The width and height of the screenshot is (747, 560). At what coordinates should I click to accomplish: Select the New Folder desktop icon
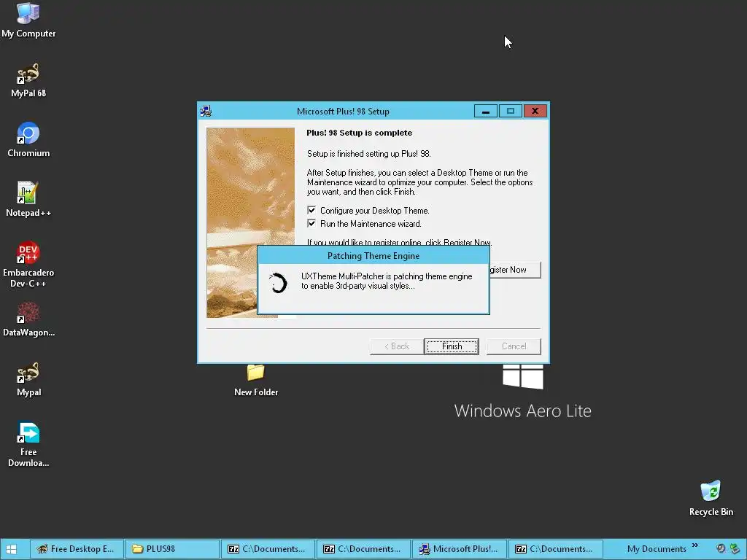(256, 379)
